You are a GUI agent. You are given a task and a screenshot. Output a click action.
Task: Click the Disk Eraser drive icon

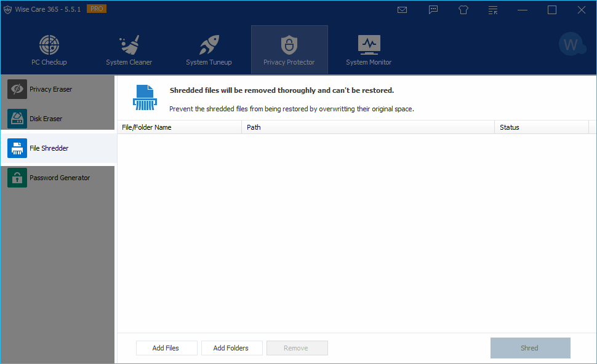[x=17, y=119]
